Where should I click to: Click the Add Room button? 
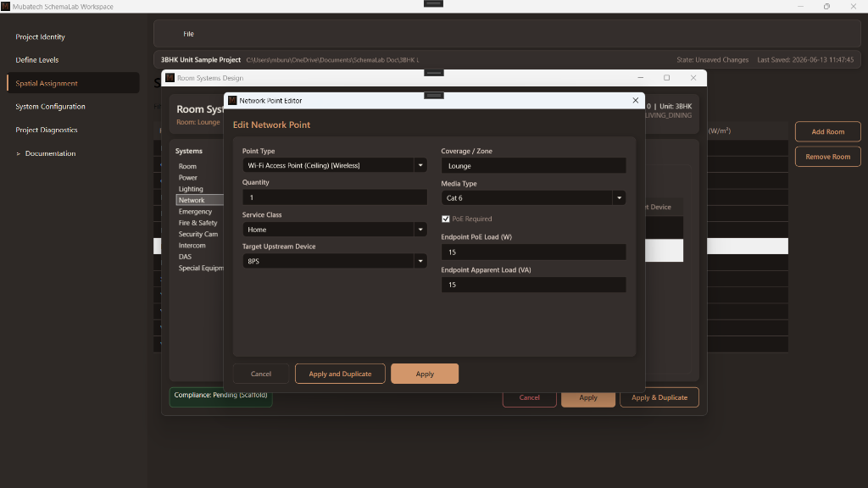pyautogui.click(x=827, y=131)
